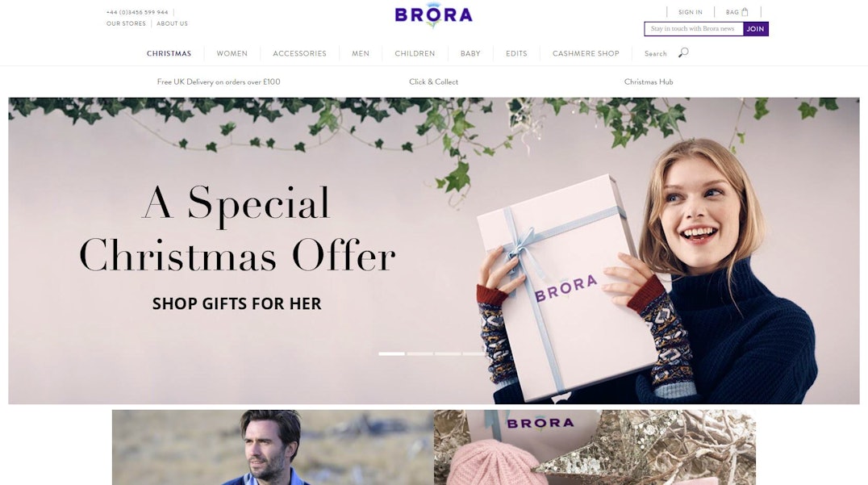Screen dimensions: 868x485
Task: Select the first carousel slide indicator
Action: click(x=391, y=353)
